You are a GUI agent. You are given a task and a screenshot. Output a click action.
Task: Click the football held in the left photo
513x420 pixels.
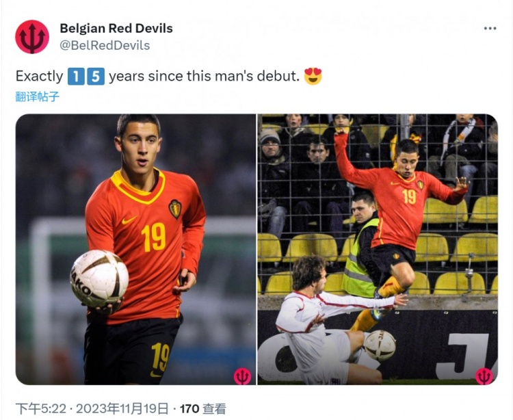[x=99, y=279]
